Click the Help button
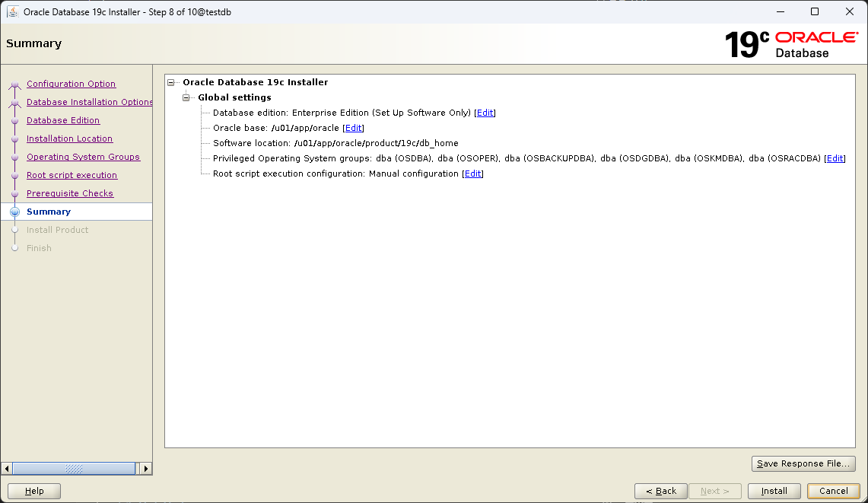 point(33,491)
